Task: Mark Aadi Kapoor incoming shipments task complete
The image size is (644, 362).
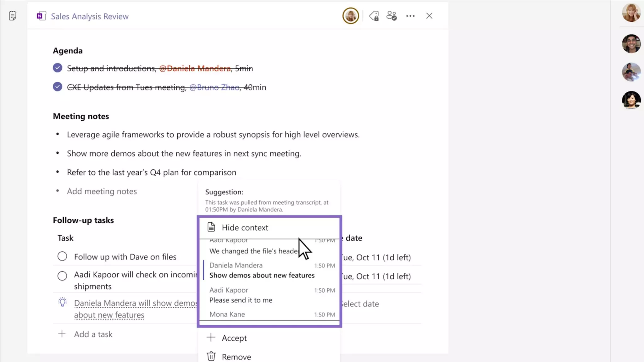Action: click(62, 276)
